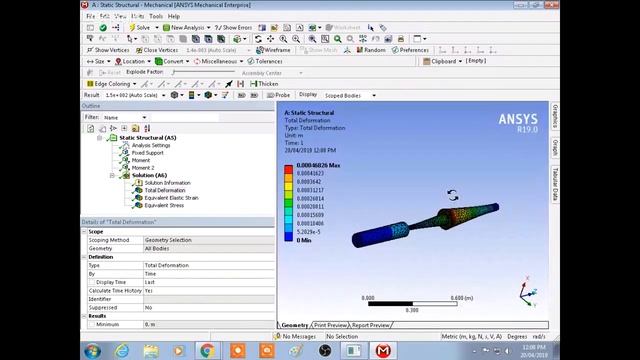Viewport: 640px width, 360px height.
Task: Select Fixed Support in the outline
Action: point(147,153)
